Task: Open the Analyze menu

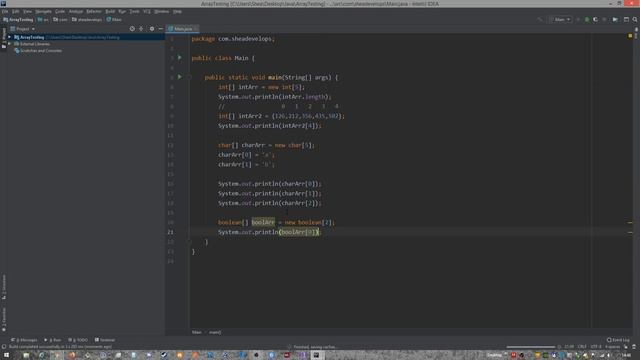Action: (76, 11)
